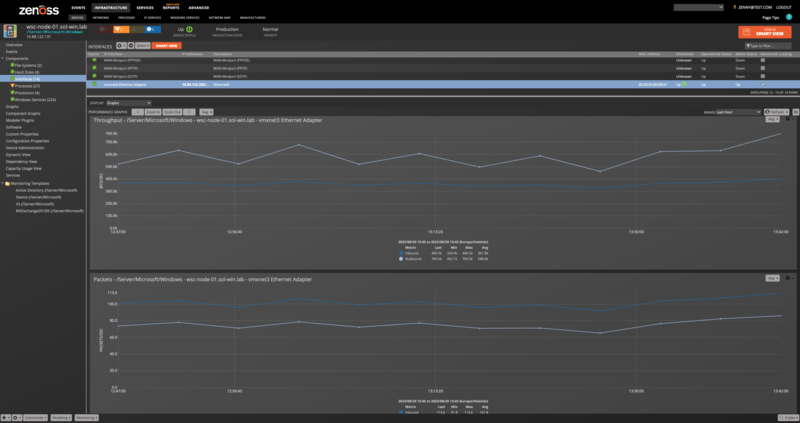Click the Type to filter input field

point(770,46)
